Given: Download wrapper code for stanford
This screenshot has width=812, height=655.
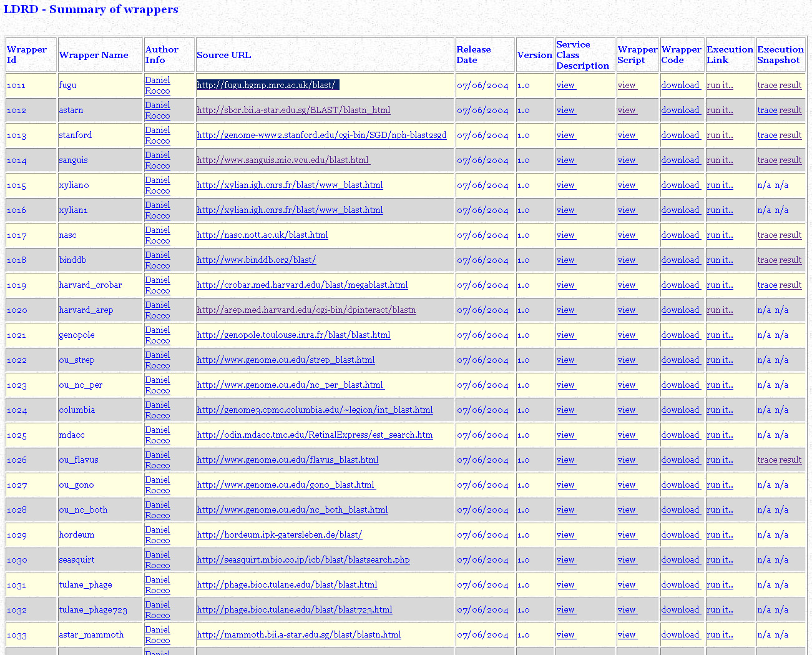Looking at the screenshot, I should tap(680, 135).
